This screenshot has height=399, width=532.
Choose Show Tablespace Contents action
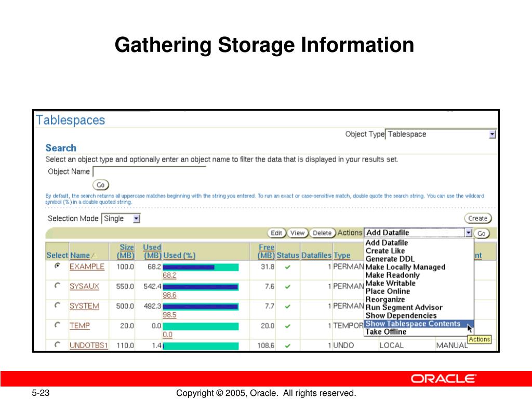[419, 324]
